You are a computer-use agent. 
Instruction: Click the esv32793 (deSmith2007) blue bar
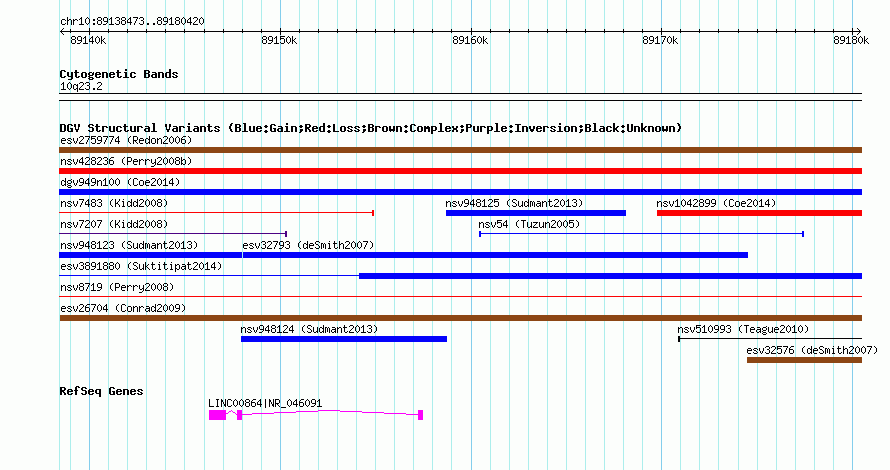point(495,255)
